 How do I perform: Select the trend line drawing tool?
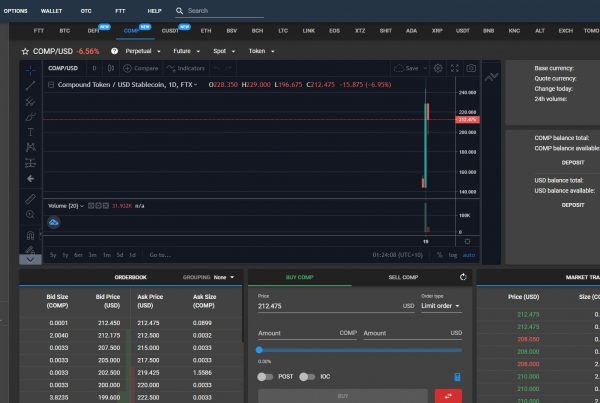[x=30, y=86]
